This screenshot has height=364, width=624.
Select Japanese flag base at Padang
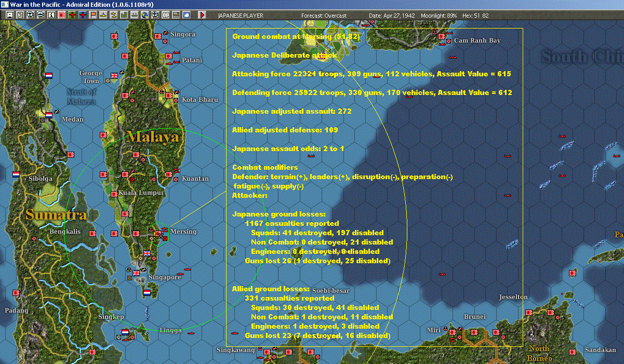click(x=16, y=293)
